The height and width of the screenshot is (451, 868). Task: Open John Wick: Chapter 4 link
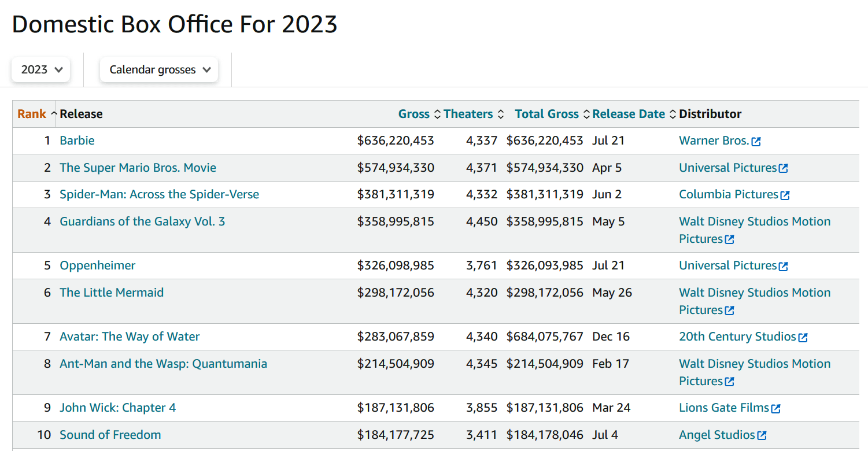pyautogui.click(x=117, y=408)
